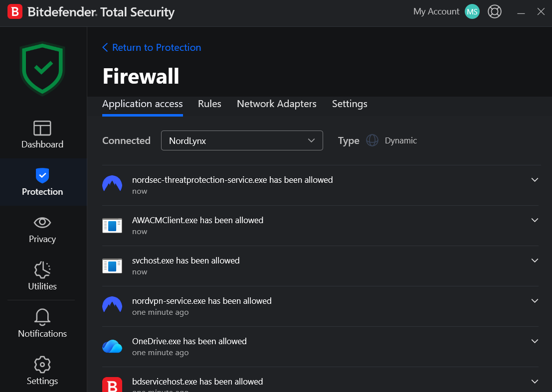Expand the bdservicehost.exe entry chevron
This screenshot has width=552, height=392.
[535, 382]
